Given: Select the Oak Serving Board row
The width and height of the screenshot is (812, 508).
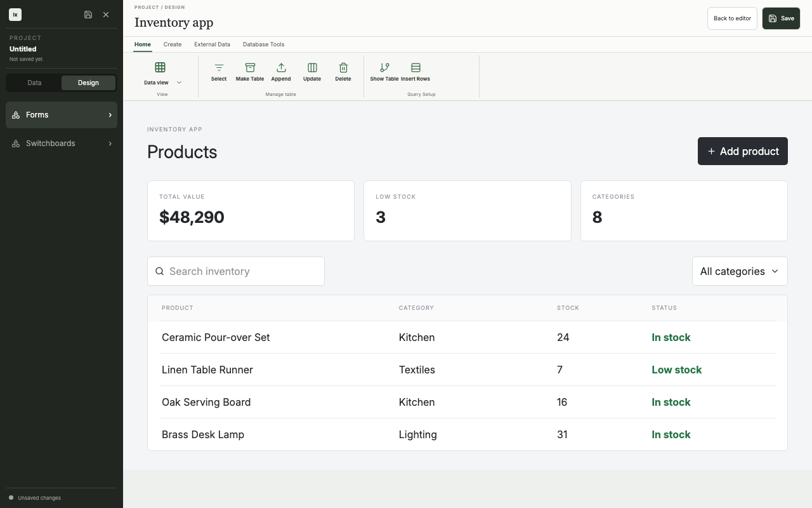Looking at the screenshot, I should 468,402.
